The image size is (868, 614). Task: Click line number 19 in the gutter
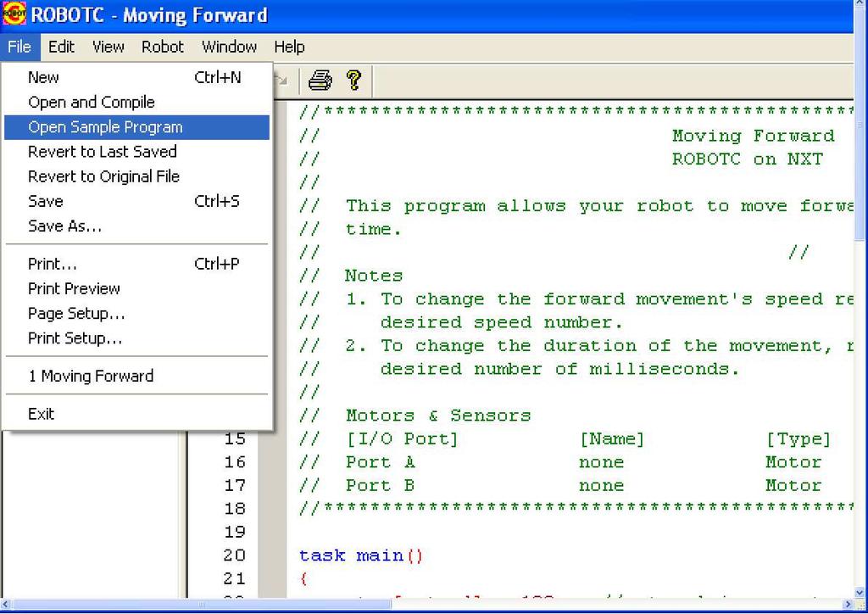tap(235, 532)
